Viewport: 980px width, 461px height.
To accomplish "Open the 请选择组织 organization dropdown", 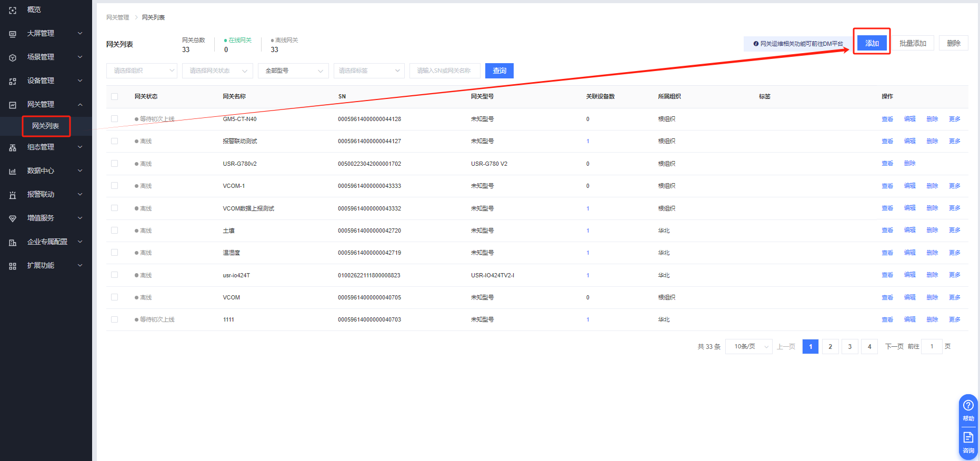I will (x=142, y=71).
